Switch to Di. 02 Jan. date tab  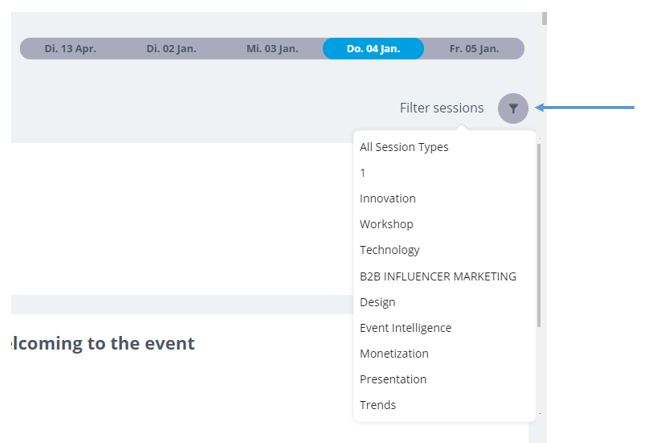171,48
